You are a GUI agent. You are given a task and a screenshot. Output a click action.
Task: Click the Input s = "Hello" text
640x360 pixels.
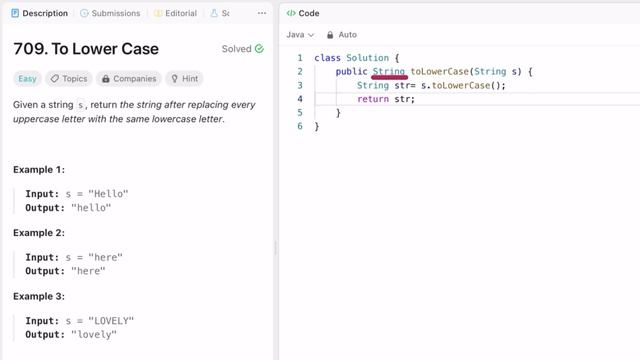click(x=77, y=194)
